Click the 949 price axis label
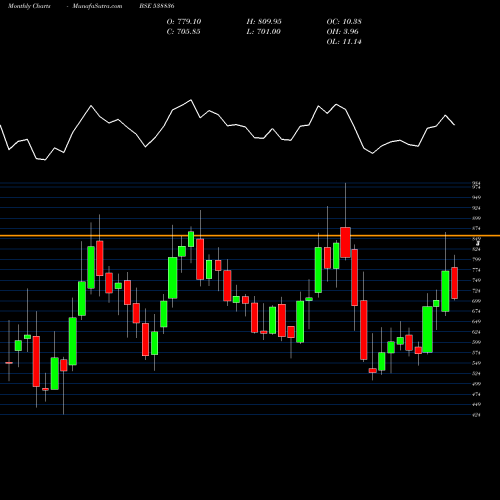The height and width of the screenshot is (500, 500). (477, 197)
